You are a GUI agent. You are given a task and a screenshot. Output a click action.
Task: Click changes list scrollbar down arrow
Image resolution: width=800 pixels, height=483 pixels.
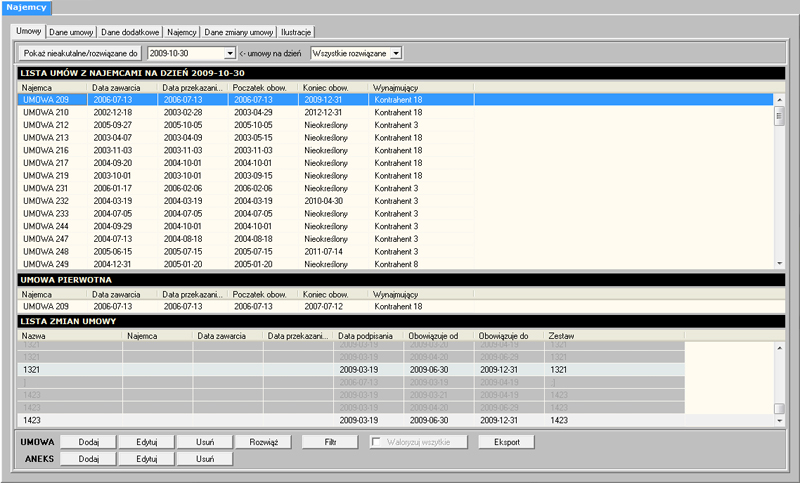[779, 421]
